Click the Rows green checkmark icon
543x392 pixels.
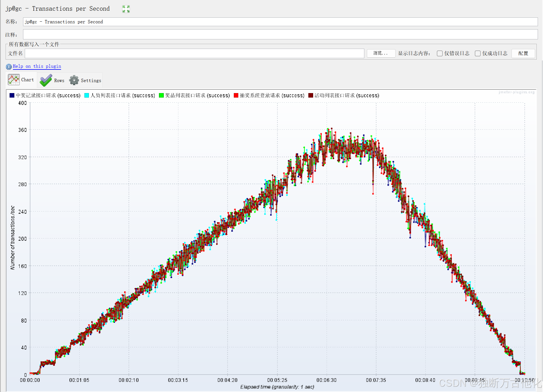[x=46, y=80]
